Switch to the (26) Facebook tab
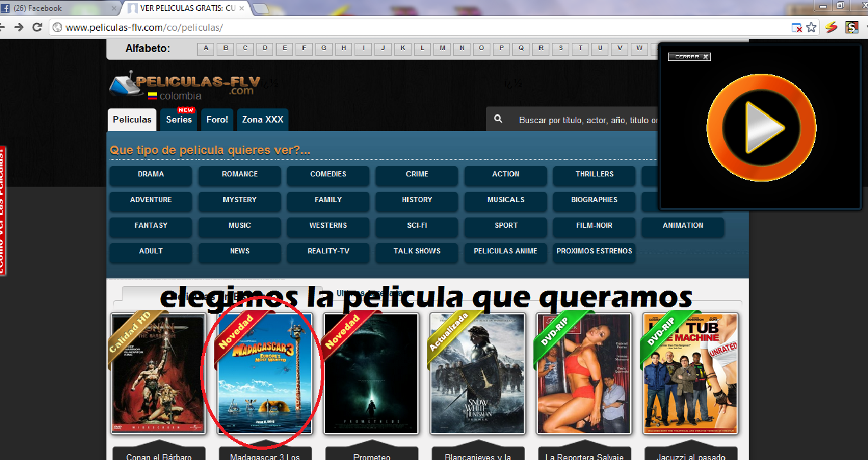The height and width of the screenshot is (460, 868). pyautogui.click(x=59, y=8)
